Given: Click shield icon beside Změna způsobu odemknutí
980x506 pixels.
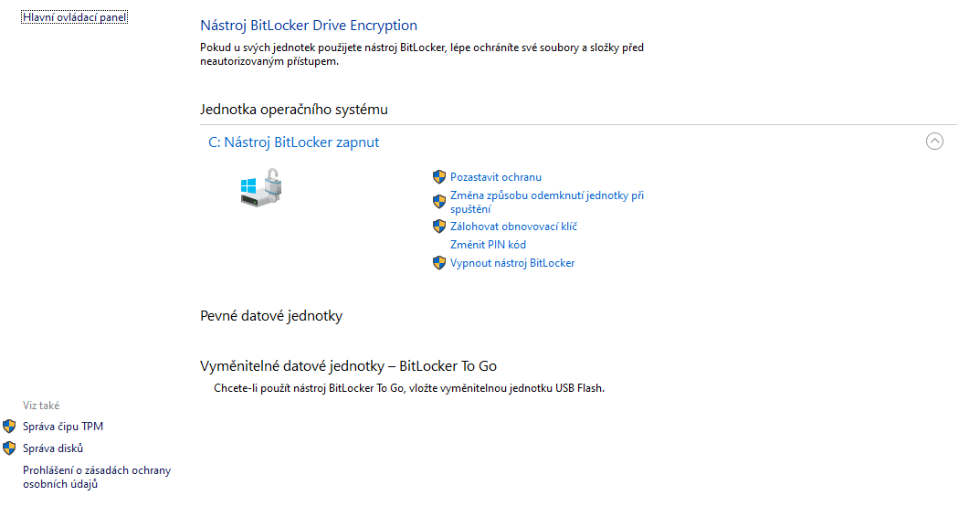Looking at the screenshot, I should (x=439, y=201).
